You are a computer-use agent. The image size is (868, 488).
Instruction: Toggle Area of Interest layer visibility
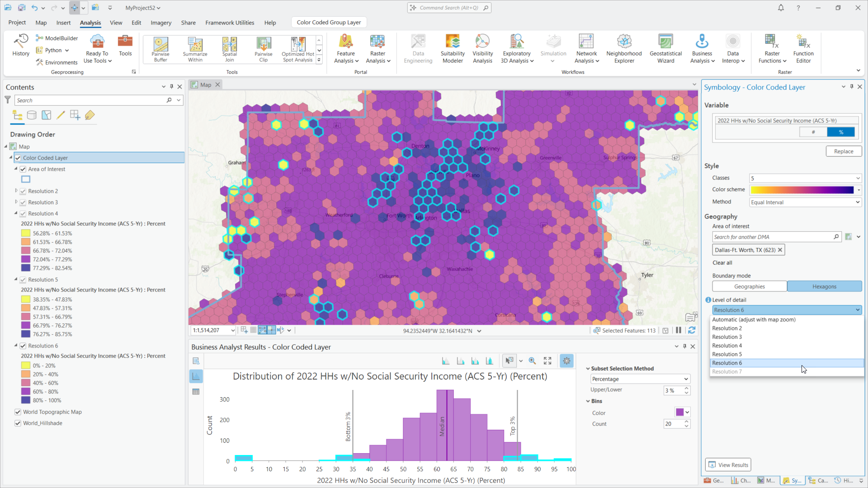23,169
